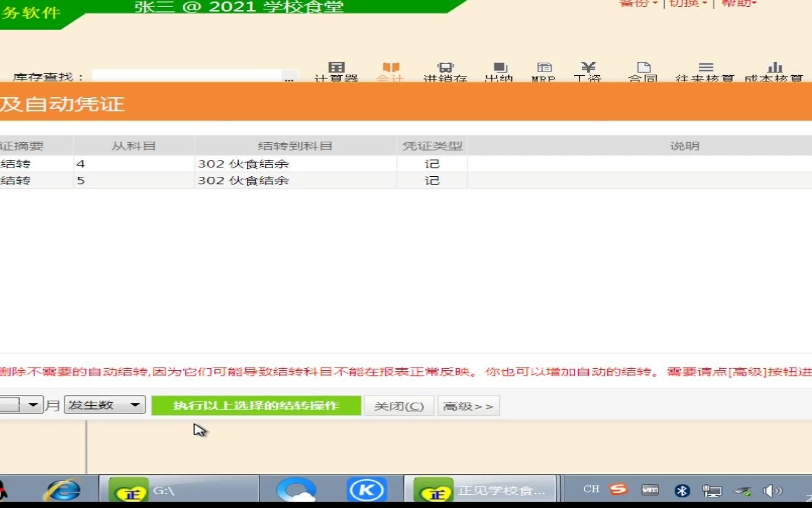Screen dimensions: 812x508
Task: Click the Bluetooth tray icon
Action: click(x=682, y=490)
